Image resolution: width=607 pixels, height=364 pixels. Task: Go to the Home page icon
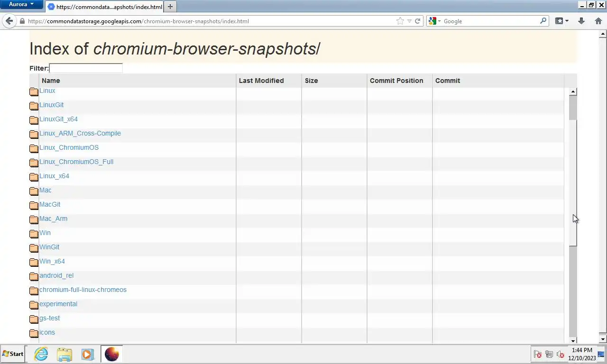coord(598,21)
